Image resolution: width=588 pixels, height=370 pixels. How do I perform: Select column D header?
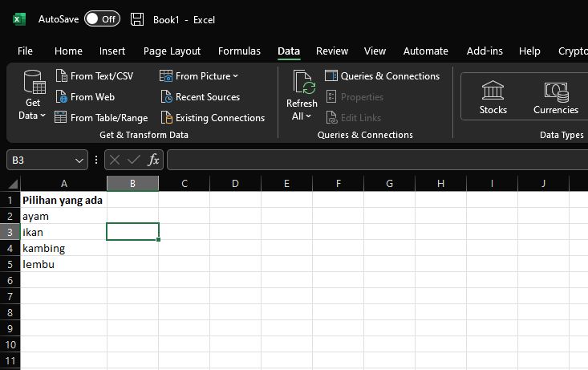(235, 184)
